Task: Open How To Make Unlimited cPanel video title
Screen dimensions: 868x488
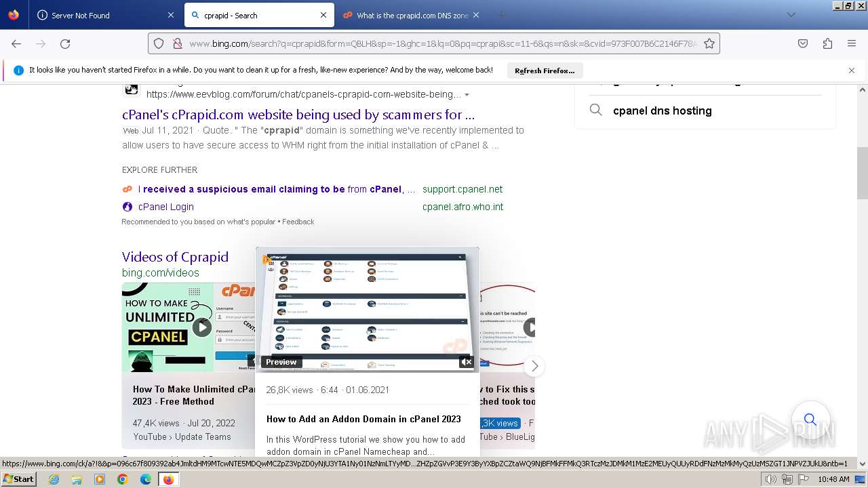Action: [194, 395]
